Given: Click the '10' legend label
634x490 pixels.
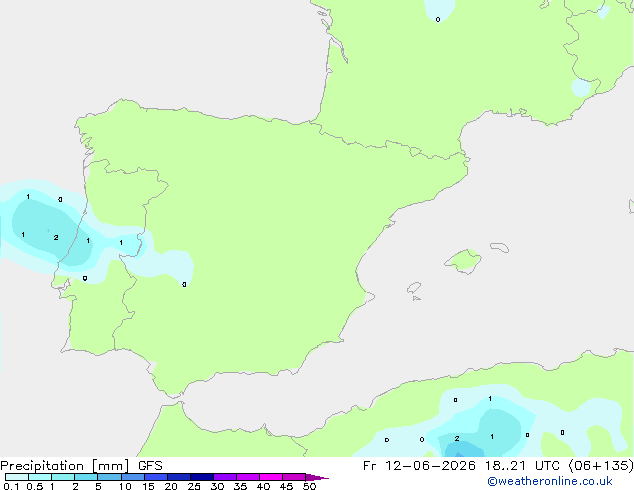Looking at the screenshot, I should [x=125, y=486].
